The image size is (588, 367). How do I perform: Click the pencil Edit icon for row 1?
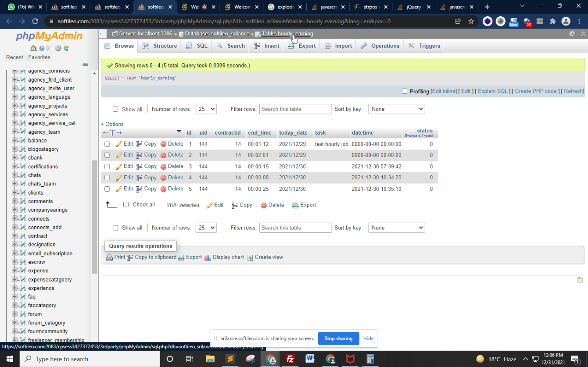pos(119,144)
